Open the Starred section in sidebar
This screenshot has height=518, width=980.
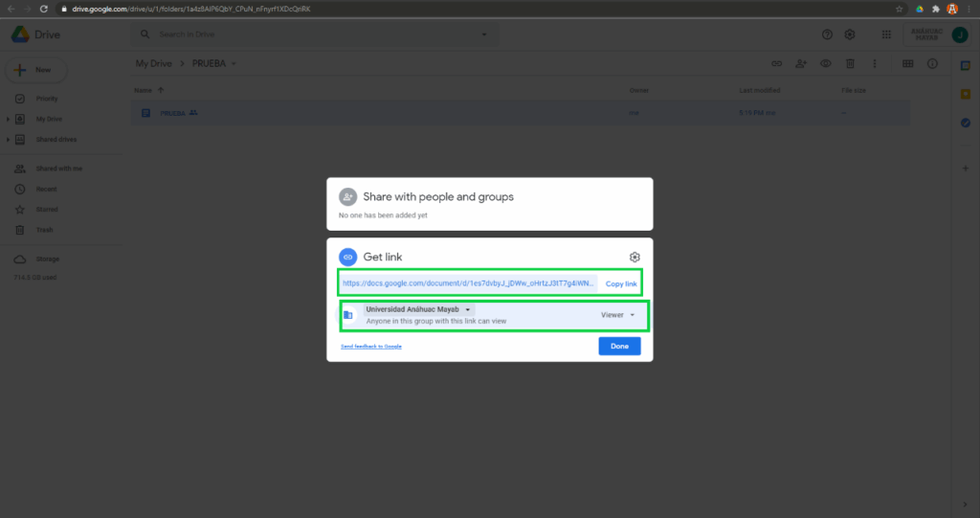tap(47, 209)
